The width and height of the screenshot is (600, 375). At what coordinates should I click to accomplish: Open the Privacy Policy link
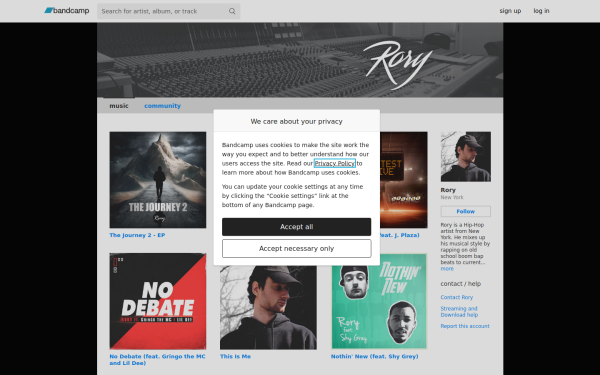(x=334, y=163)
